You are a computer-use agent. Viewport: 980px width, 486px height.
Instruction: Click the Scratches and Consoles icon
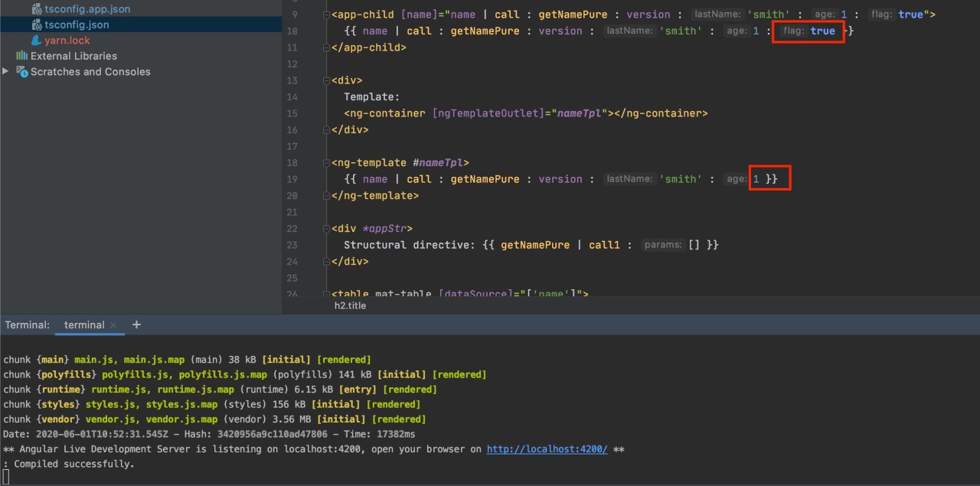click(21, 71)
